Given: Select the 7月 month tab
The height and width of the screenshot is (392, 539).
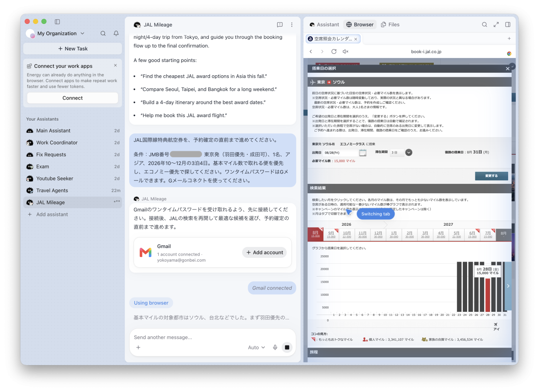Looking at the screenshot, I should point(488,235).
